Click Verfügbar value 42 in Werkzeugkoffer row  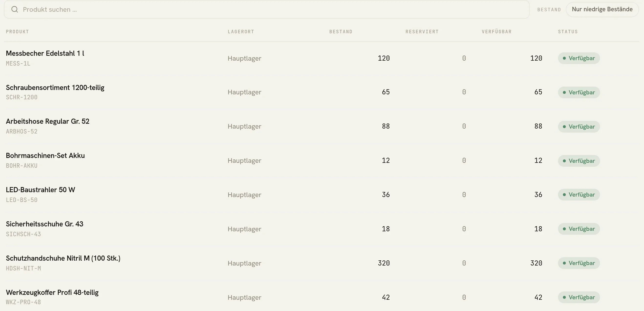point(538,298)
